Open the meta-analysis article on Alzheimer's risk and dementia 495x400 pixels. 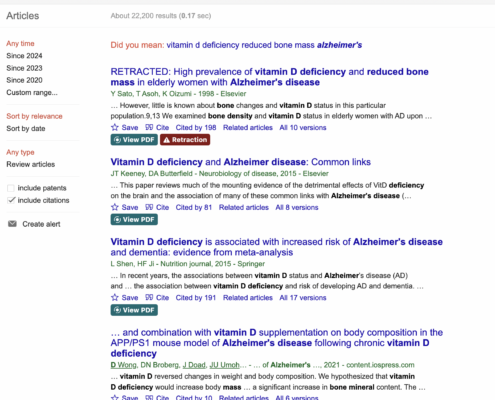point(277,247)
